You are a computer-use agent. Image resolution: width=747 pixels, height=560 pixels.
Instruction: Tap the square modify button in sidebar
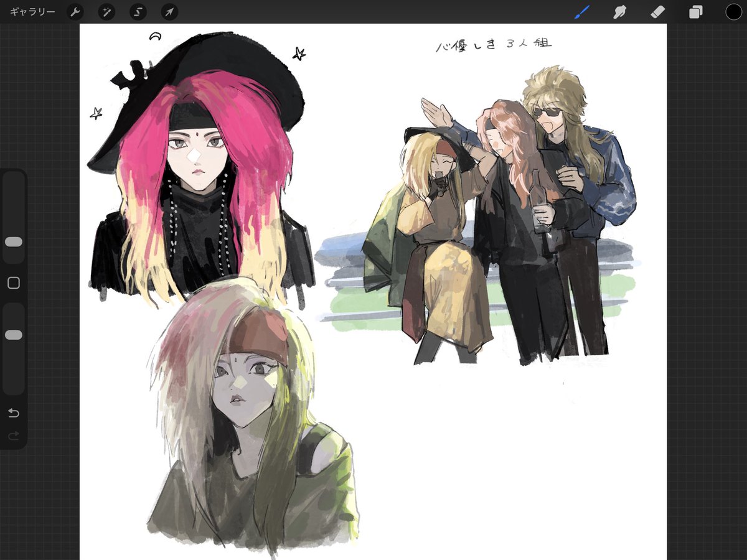coord(14,283)
